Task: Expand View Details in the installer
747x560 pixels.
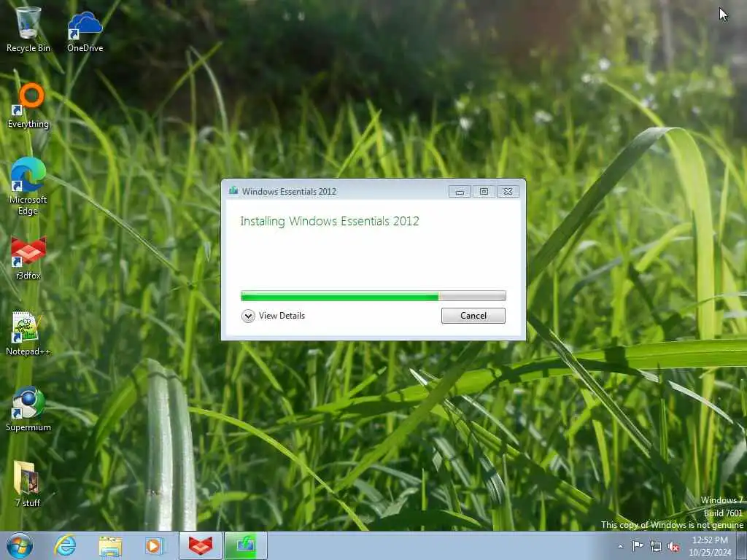Action: click(x=273, y=316)
